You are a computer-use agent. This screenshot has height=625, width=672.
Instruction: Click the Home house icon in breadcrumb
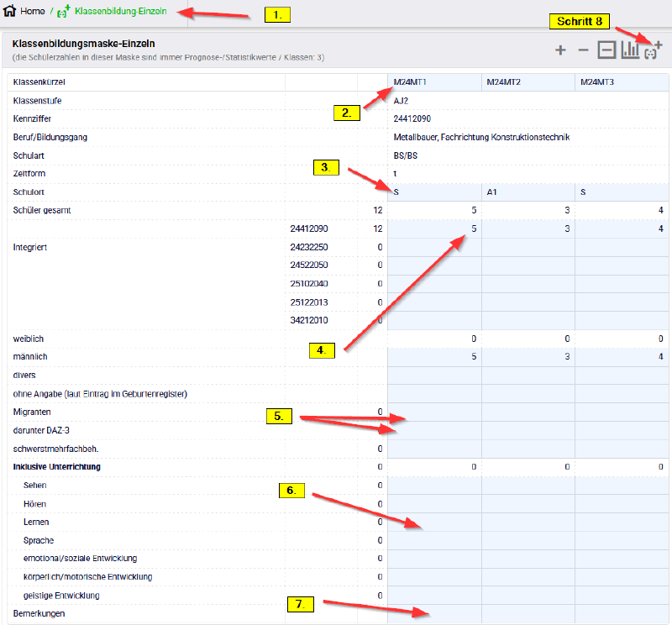11,12
